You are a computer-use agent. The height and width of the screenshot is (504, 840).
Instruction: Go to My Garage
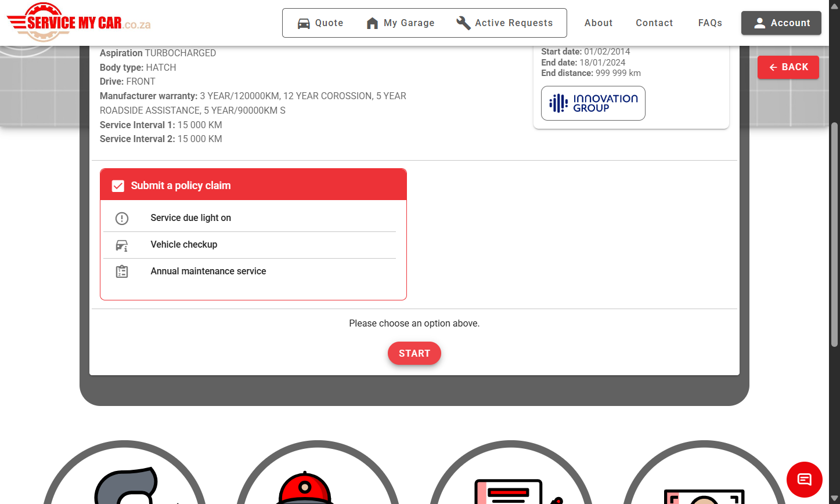[x=401, y=23]
